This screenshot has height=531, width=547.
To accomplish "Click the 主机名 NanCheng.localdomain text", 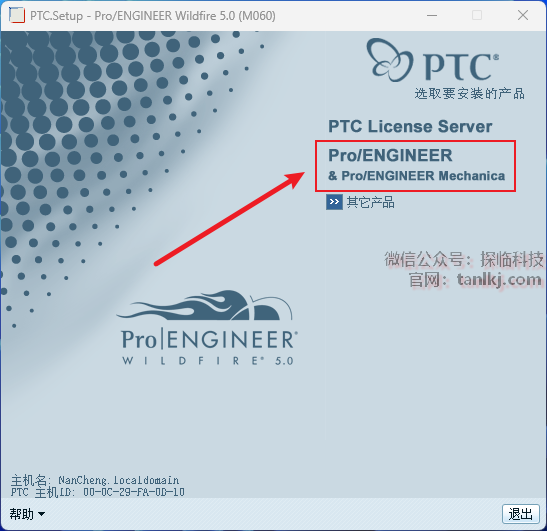I will click(x=95, y=480).
